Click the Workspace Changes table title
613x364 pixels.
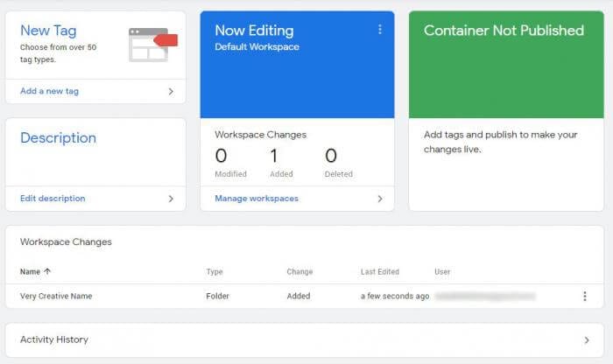pyautogui.click(x=66, y=241)
